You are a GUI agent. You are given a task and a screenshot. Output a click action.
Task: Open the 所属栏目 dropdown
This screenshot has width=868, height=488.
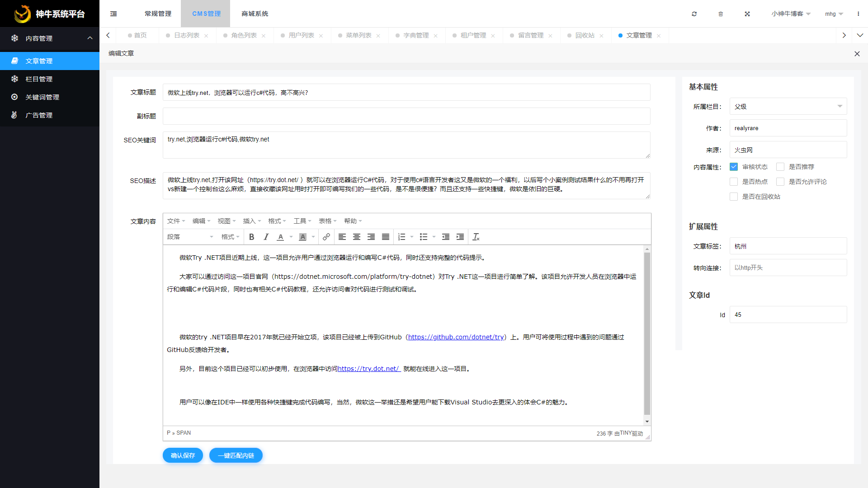coord(788,106)
